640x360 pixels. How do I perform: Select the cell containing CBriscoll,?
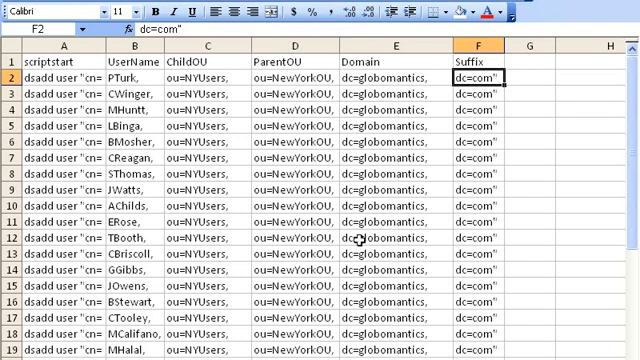pos(135,254)
